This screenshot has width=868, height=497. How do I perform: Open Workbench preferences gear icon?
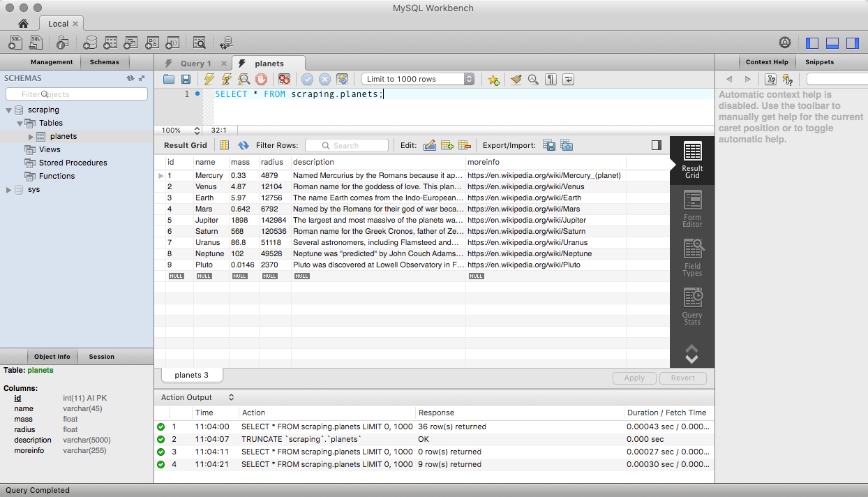[x=785, y=43]
